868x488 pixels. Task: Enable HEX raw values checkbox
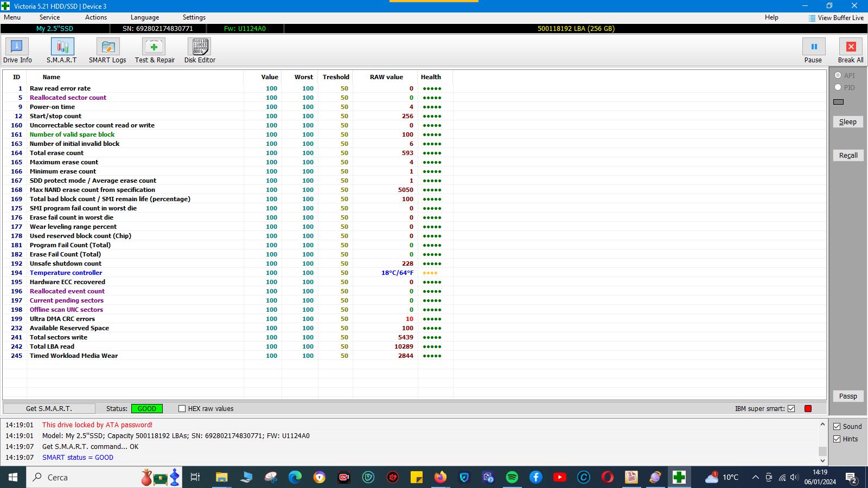tap(182, 409)
